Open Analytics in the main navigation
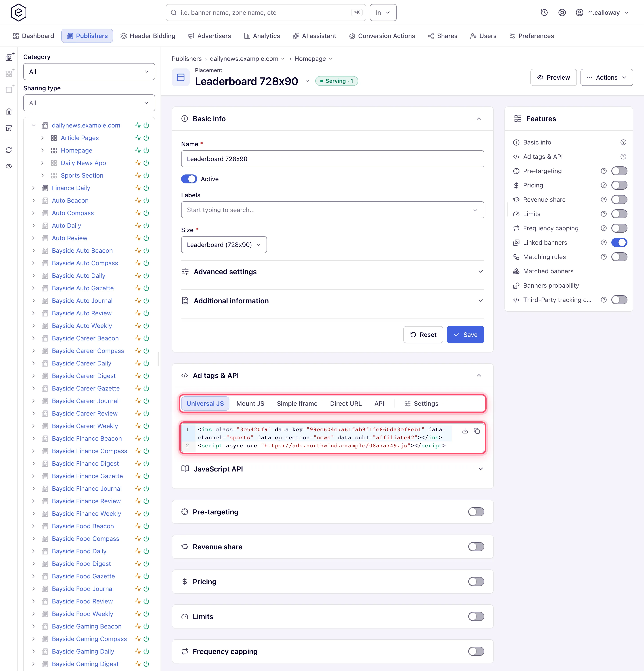Viewport: 644px width, 671px height. coord(262,36)
